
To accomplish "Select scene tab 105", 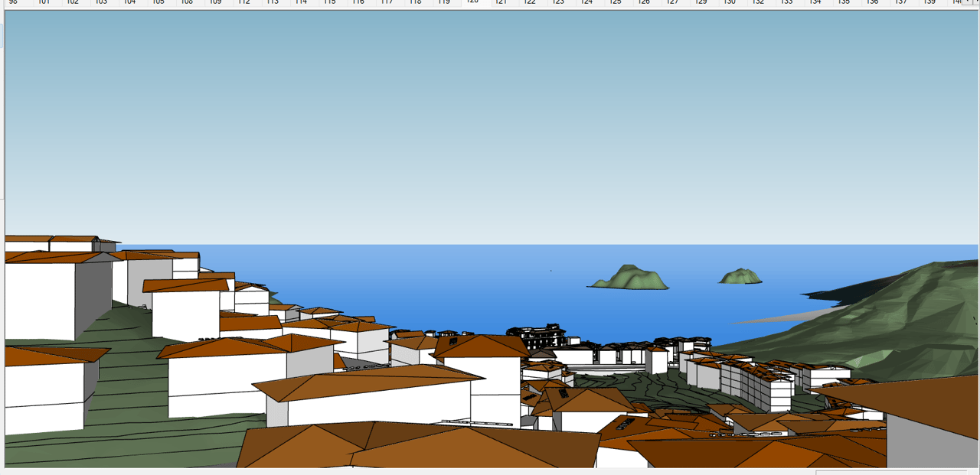I will click(158, 2).
